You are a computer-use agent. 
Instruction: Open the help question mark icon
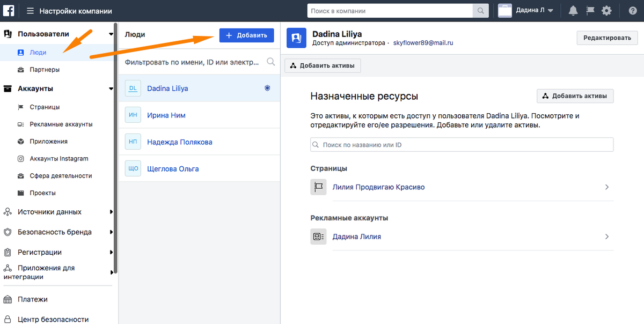tap(633, 11)
